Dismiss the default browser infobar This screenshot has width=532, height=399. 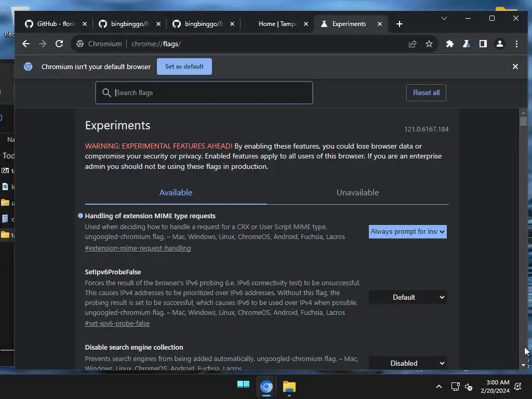[515, 66]
